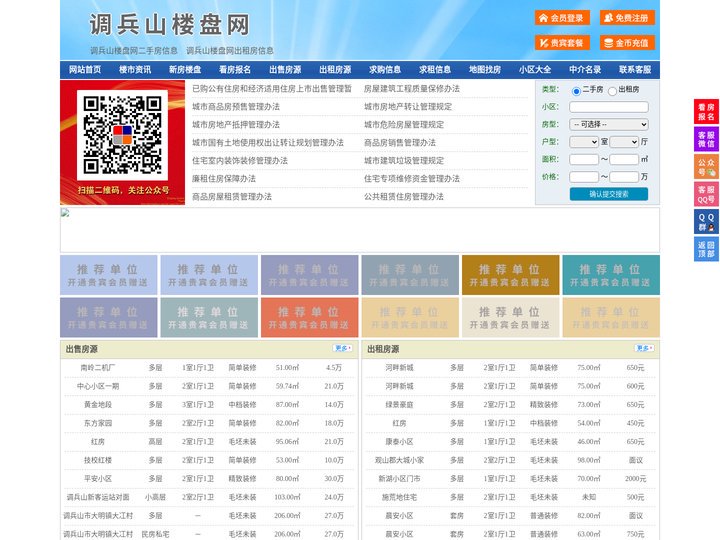Open 新房楼盘 menu item

tap(185, 70)
